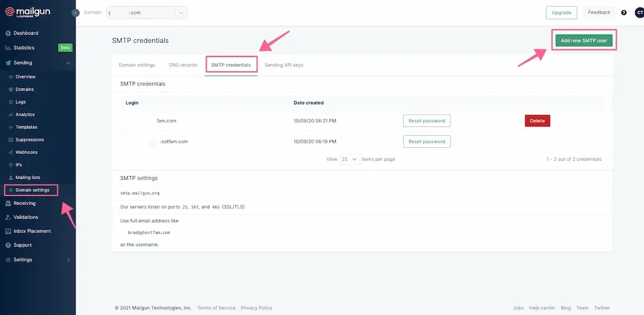The width and height of the screenshot is (644, 315).
Task: Click the brad@ghostfam.com example username
Action: (148, 233)
